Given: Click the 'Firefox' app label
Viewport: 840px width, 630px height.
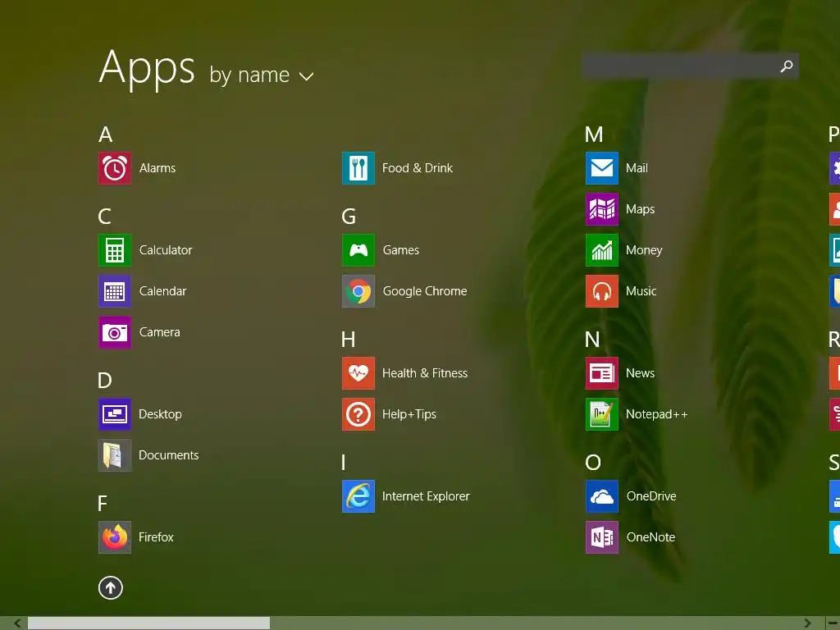Looking at the screenshot, I should 156,537.
